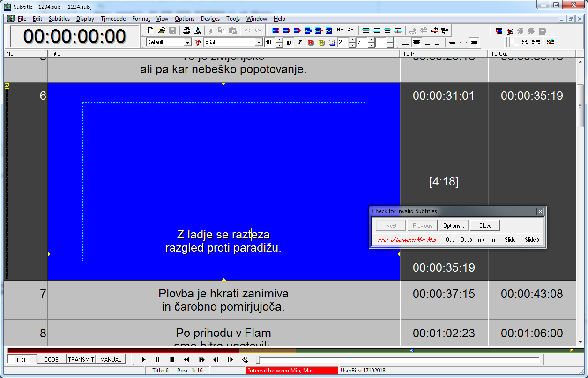
Task: Toggle bold formatting
Action: 289,43
